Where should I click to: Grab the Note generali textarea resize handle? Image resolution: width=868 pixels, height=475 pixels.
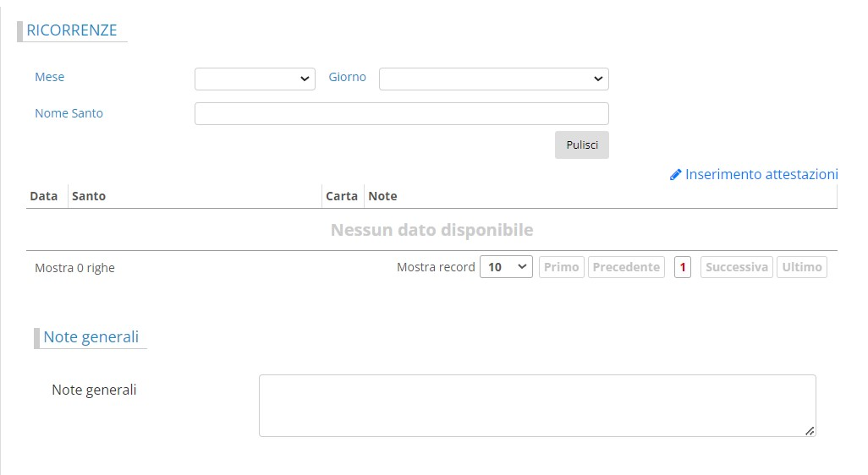810,431
